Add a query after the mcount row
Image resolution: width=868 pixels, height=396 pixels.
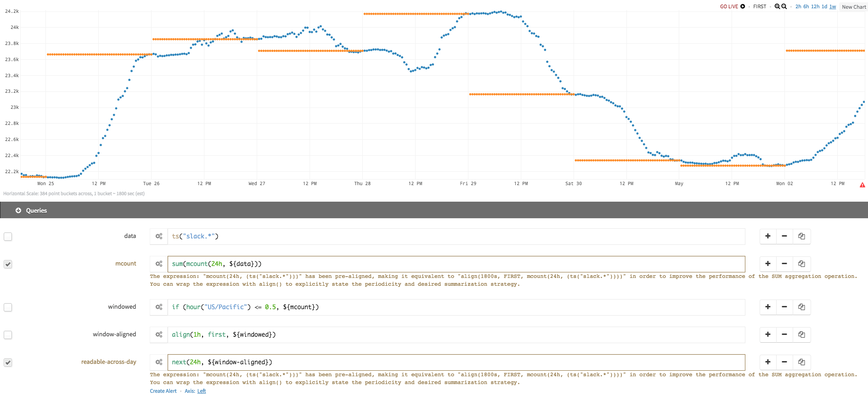pyautogui.click(x=768, y=264)
